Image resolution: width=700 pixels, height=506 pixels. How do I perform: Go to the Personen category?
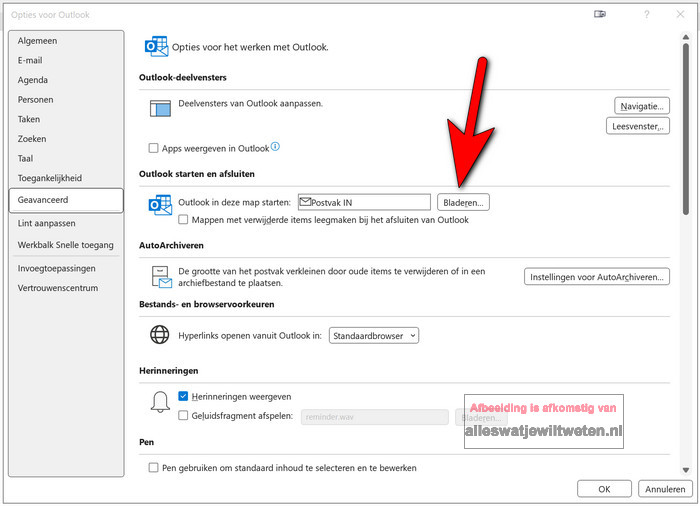pyautogui.click(x=66, y=100)
